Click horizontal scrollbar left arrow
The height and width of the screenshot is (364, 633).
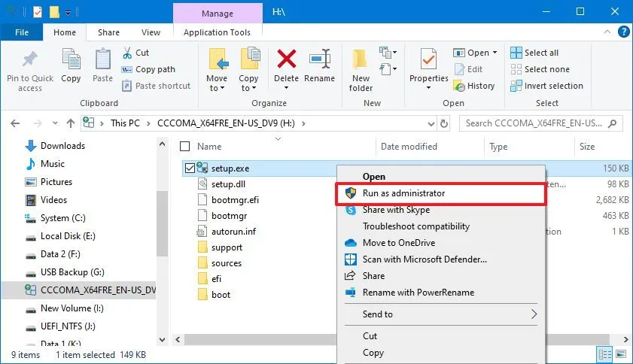tap(178, 339)
